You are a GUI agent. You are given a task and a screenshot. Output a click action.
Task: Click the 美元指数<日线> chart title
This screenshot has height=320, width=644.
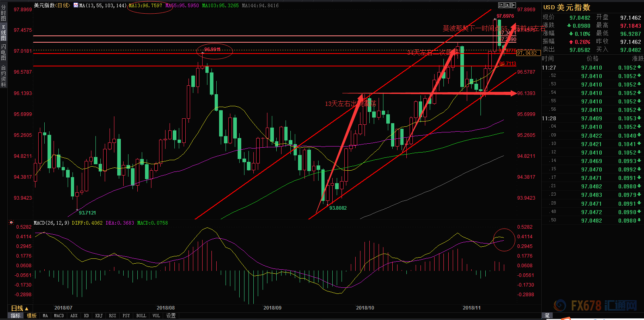(52, 5)
